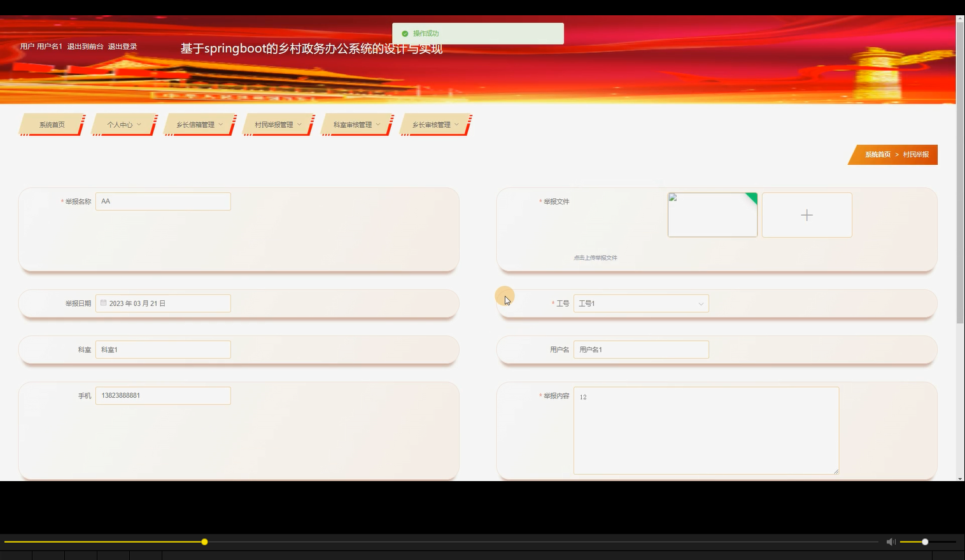
Task: Click the uploaded 举报文件 thumbnail
Action: coord(712,215)
